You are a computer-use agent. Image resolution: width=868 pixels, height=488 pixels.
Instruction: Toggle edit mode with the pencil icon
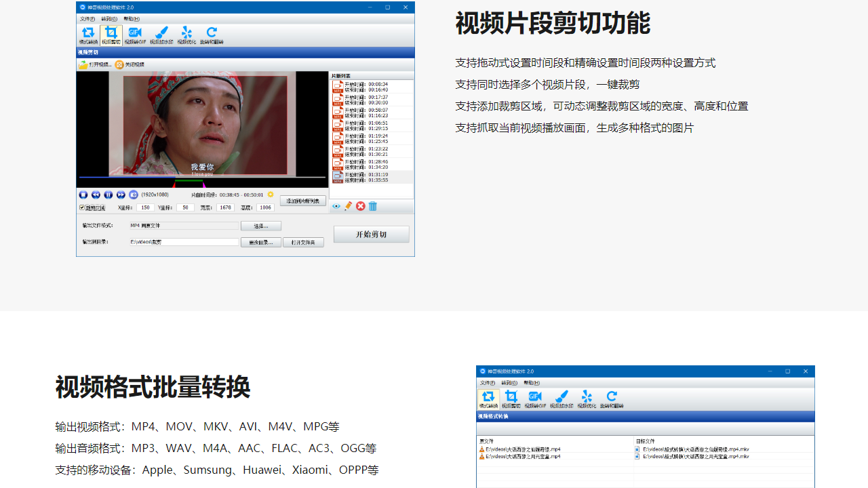tap(347, 207)
